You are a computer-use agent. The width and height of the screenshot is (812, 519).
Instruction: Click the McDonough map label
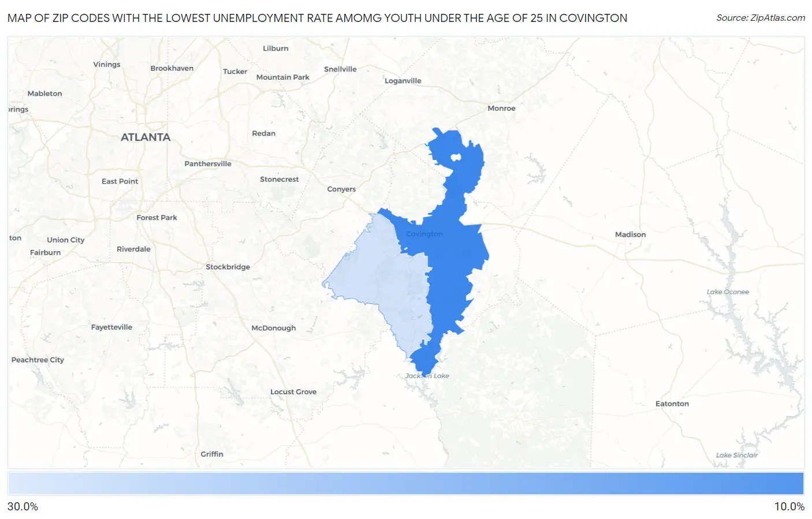[x=274, y=328]
